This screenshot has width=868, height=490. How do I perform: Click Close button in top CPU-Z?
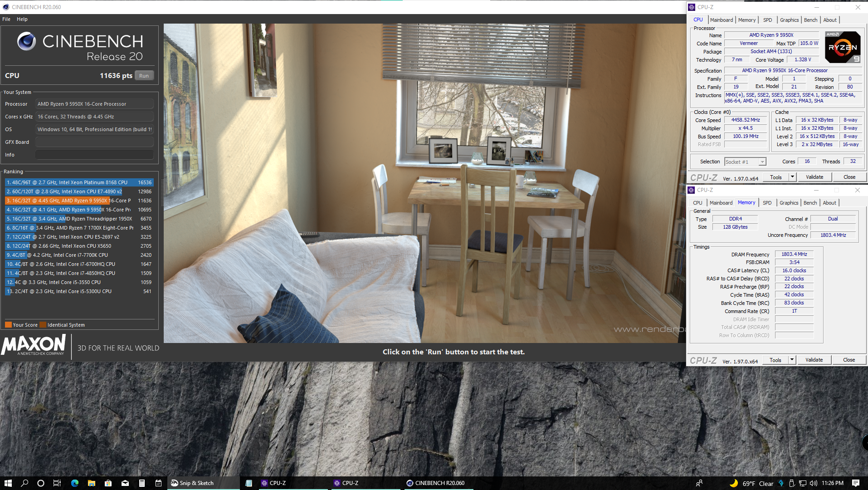[849, 177]
